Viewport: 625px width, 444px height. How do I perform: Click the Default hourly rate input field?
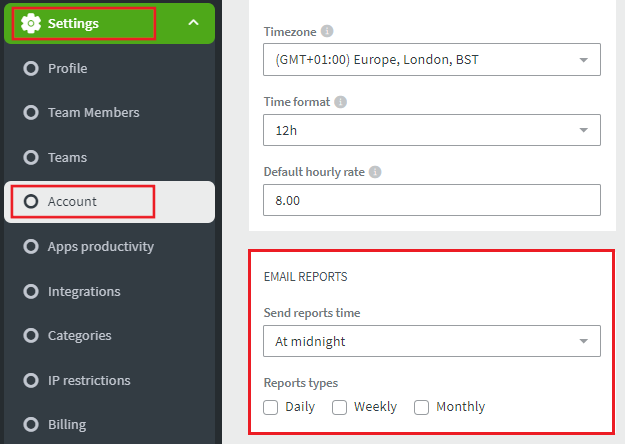tap(432, 200)
